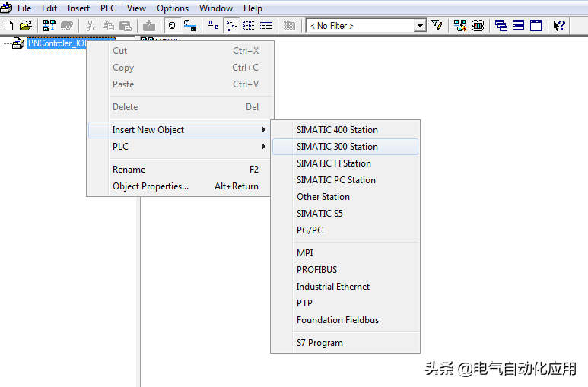Click the Accessible Nodes toolbar icon
This screenshot has width=588, height=387.
point(49,25)
